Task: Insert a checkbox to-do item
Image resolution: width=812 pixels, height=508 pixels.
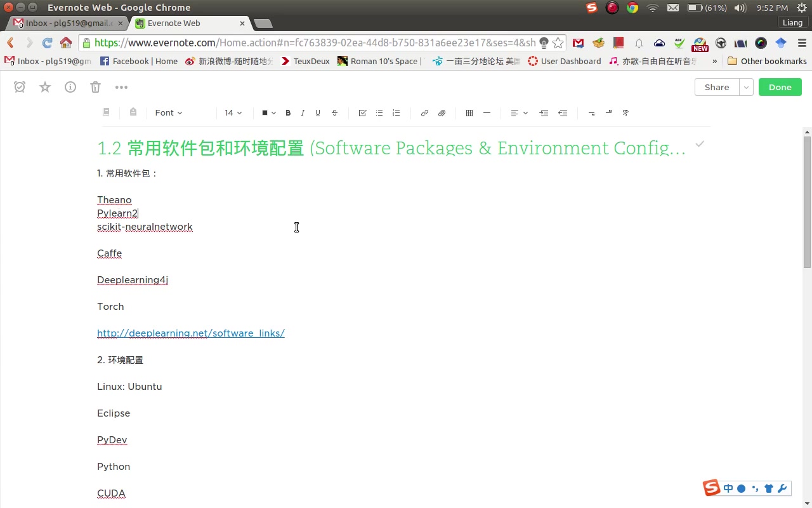Action: (x=362, y=113)
